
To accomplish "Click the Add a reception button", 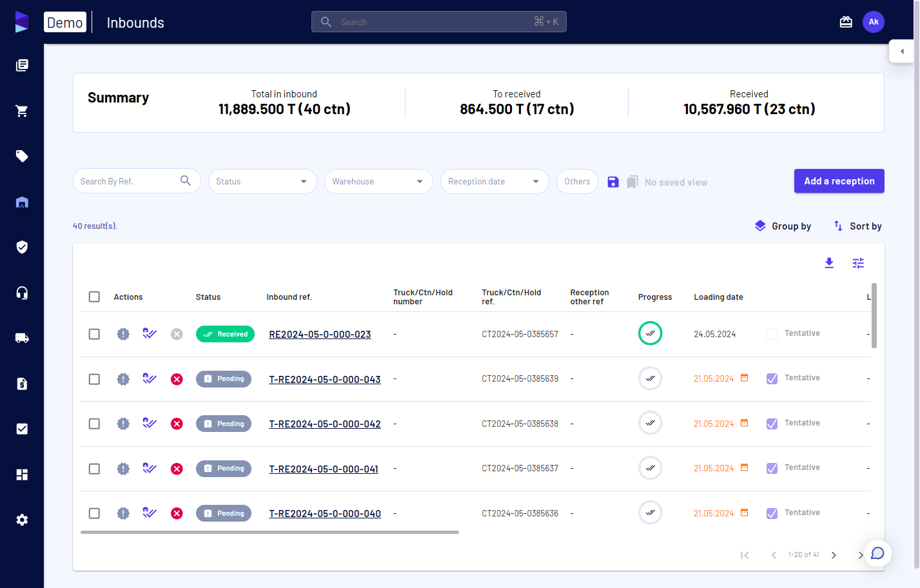I will click(839, 181).
